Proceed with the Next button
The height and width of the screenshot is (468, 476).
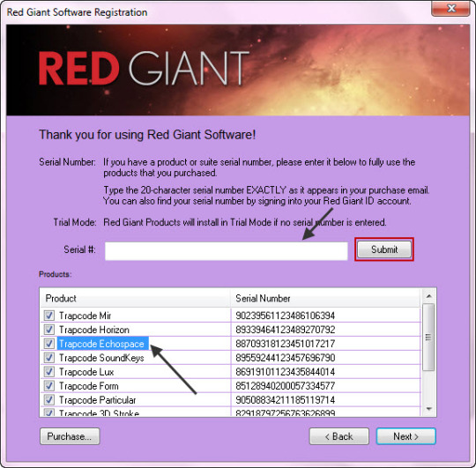click(406, 436)
